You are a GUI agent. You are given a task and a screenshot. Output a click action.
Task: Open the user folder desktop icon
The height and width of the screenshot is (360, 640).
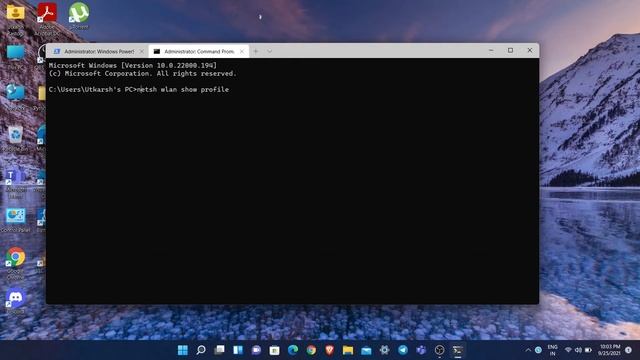(x=16, y=17)
